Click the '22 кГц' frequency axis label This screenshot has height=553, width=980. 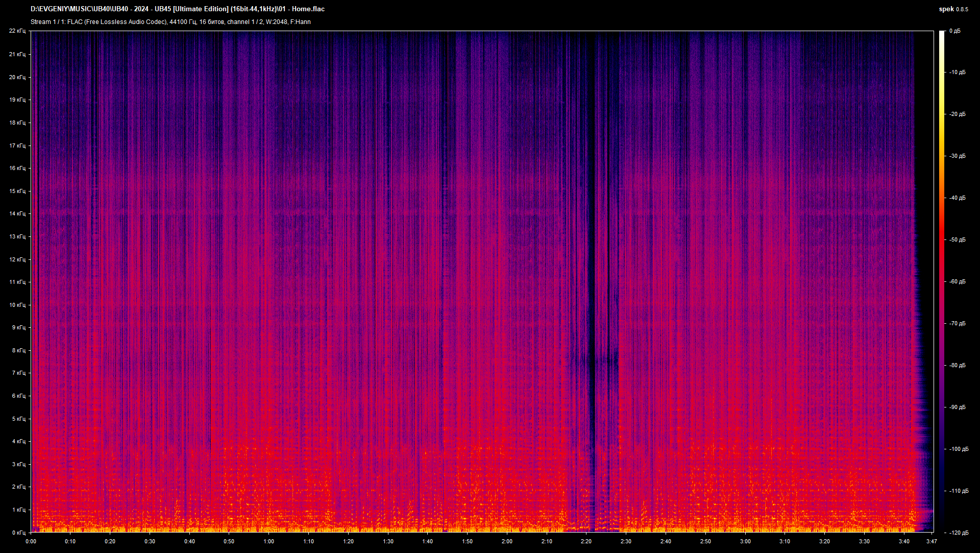tap(17, 31)
